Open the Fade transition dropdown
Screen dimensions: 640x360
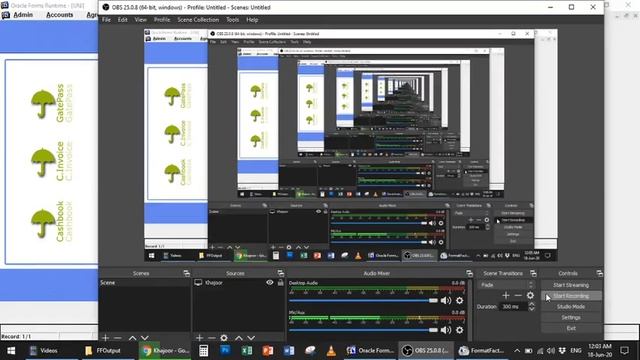pos(506,285)
